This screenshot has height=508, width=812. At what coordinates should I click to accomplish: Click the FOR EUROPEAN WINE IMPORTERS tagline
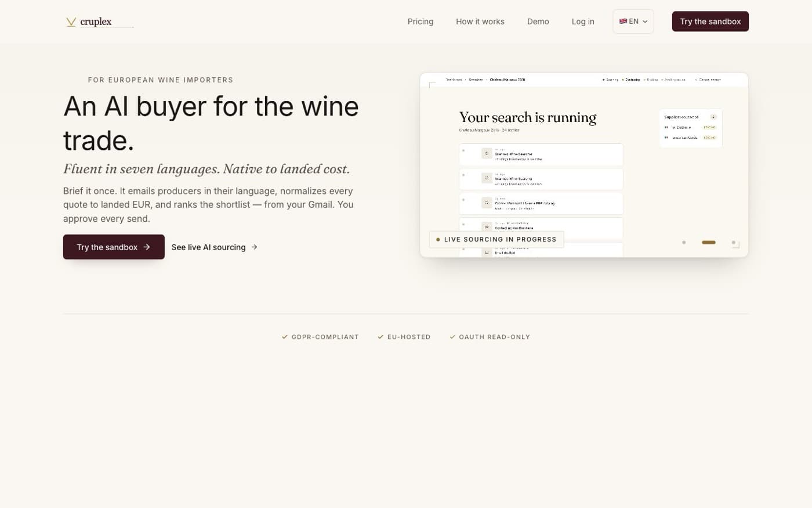coord(161,80)
